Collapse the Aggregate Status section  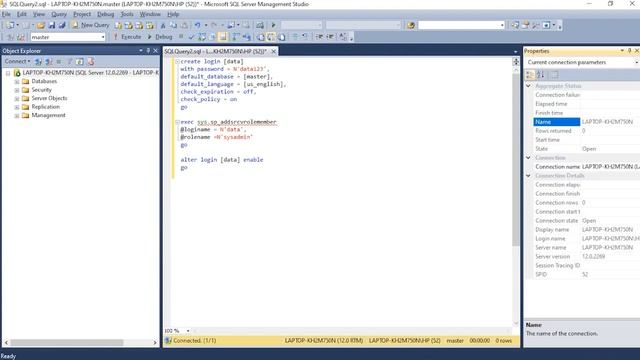pyautogui.click(x=528, y=86)
